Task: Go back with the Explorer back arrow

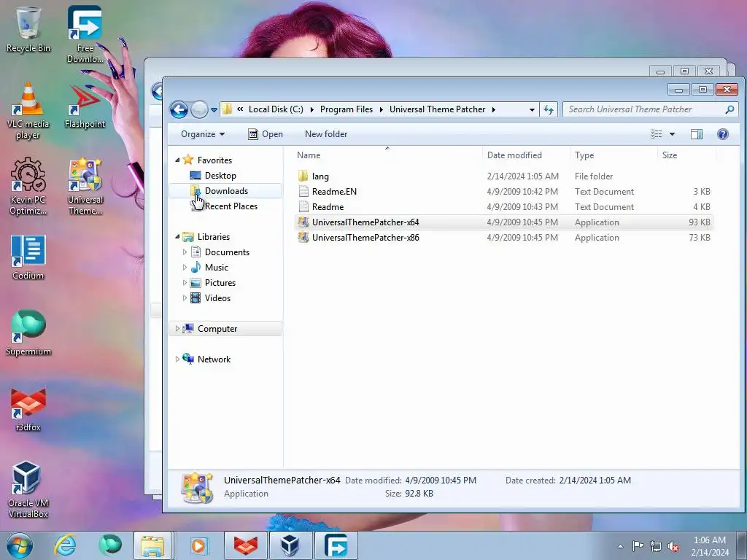Action: tap(179, 109)
